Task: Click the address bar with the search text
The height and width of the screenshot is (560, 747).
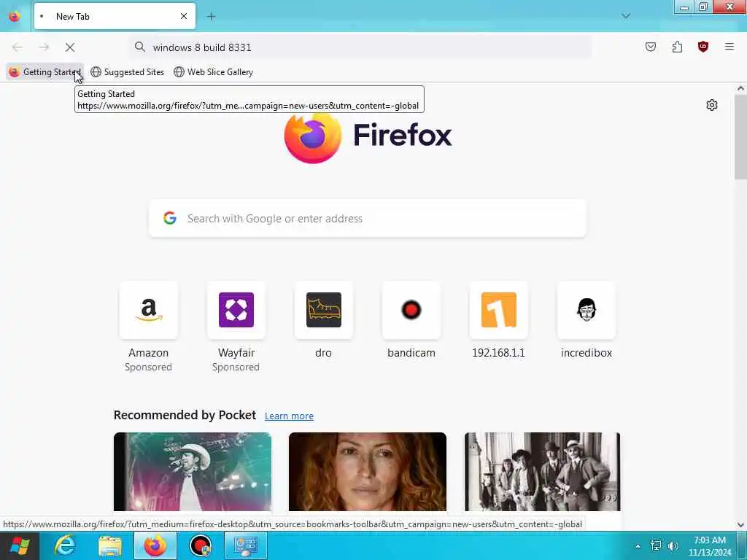Action: [360, 47]
